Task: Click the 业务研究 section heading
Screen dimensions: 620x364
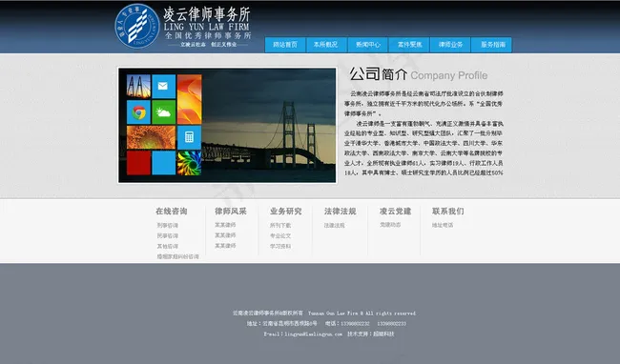Action: pyautogui.click(x=285, y=212)
